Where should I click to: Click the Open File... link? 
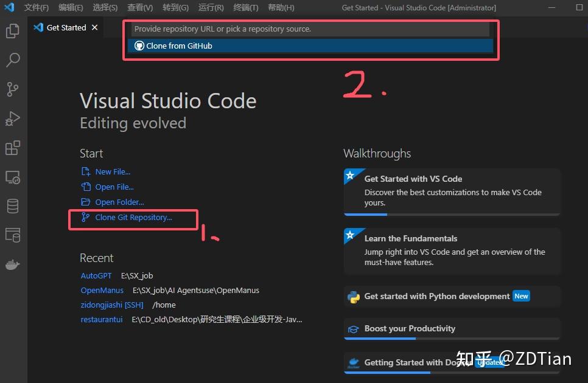pyautogui.click(x=114, y=187)
